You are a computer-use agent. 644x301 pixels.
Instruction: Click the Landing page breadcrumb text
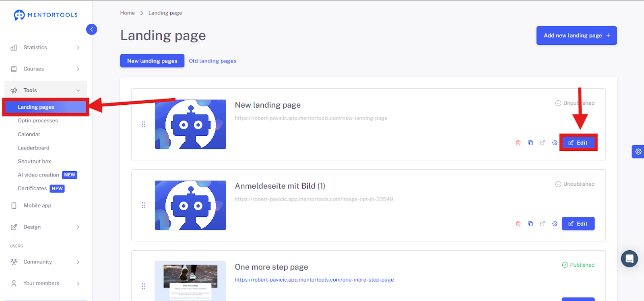(165, 13)
